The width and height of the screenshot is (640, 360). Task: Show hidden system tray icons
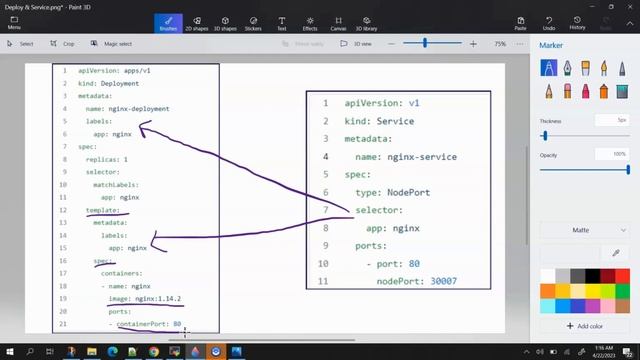527,351
